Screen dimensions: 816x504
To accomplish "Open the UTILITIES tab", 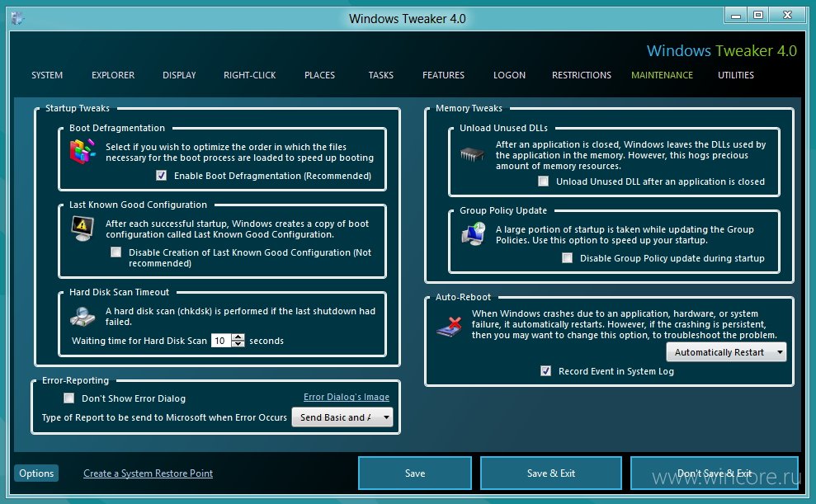I will pos(736,75).
